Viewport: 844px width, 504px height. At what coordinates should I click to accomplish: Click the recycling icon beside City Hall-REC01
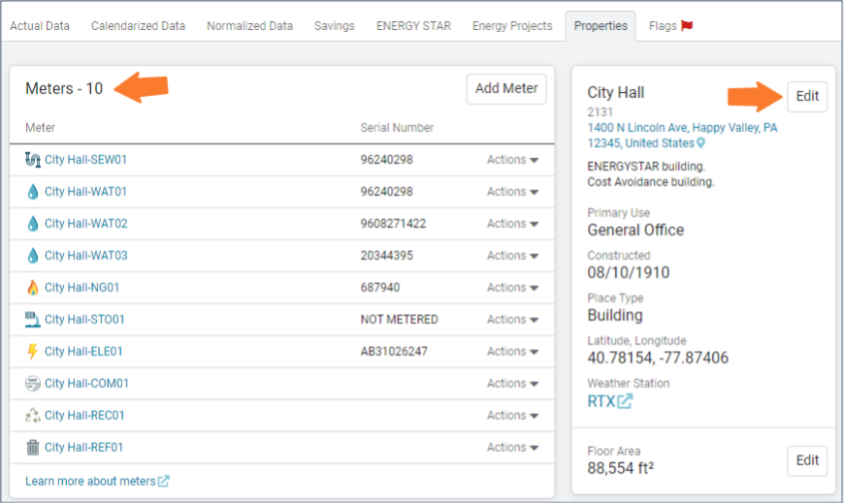[33, 416]
